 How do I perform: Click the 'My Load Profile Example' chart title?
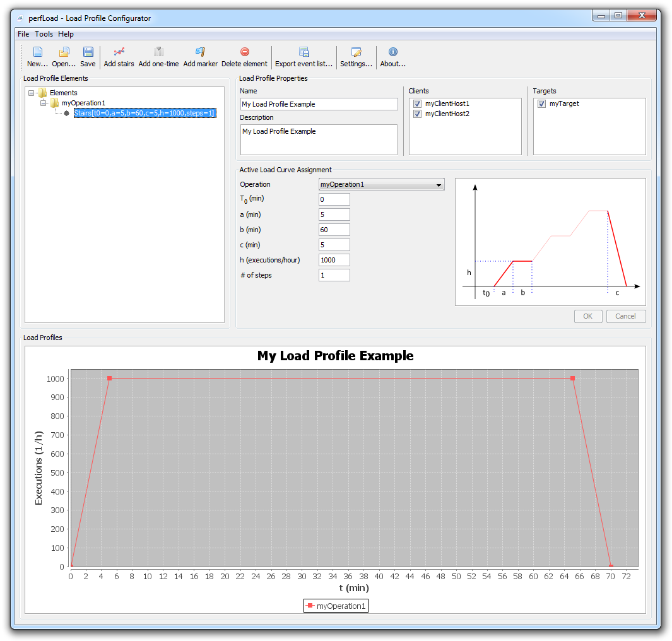(336, 356)
